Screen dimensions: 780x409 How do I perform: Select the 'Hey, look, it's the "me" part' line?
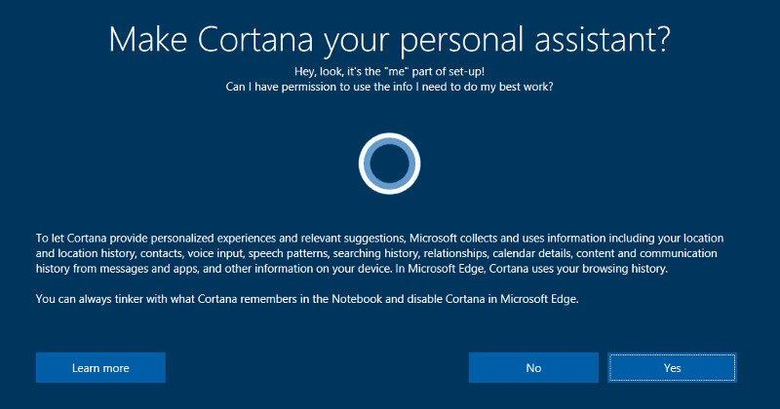pyautogui.click(x=390, y=71)
